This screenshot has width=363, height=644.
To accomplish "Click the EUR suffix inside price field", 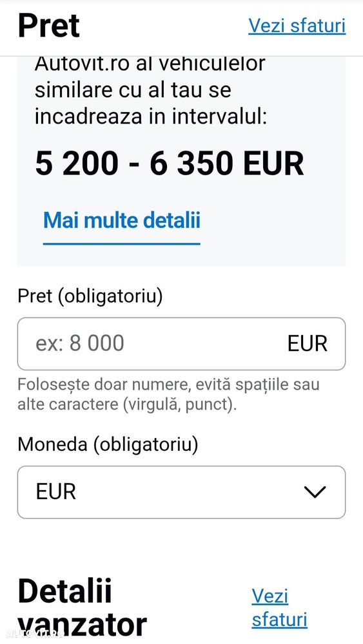I will tap(307, 344).
